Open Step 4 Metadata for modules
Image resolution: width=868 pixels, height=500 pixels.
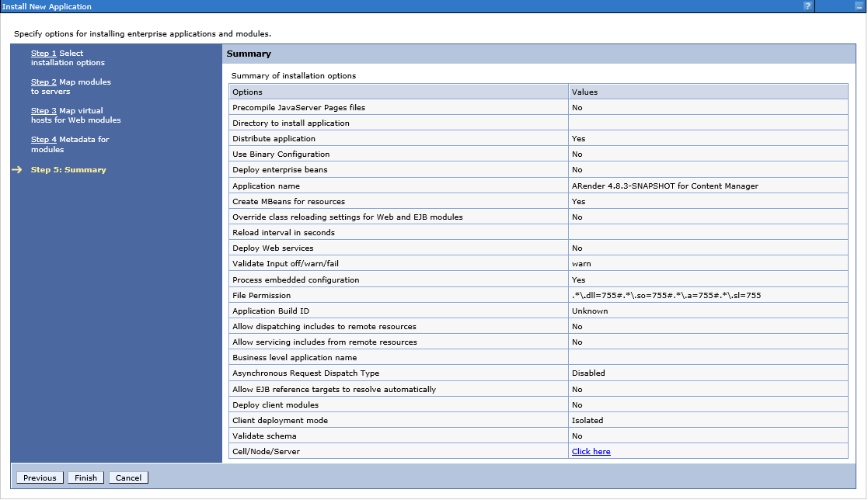click(44, 140)
